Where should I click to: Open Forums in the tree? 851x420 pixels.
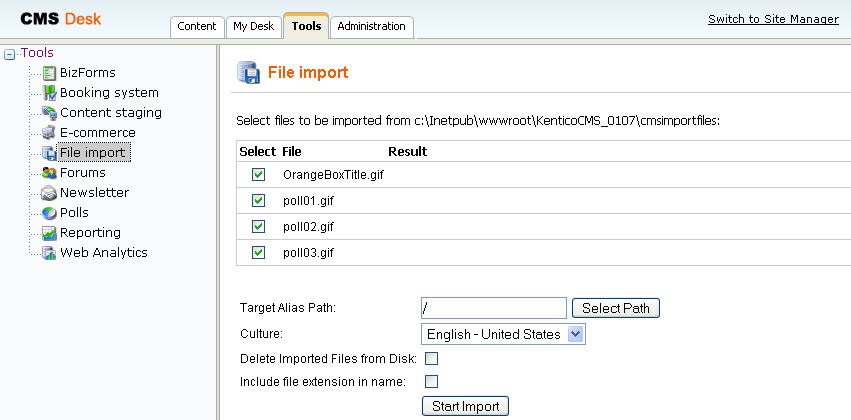[x=82, y=173]
